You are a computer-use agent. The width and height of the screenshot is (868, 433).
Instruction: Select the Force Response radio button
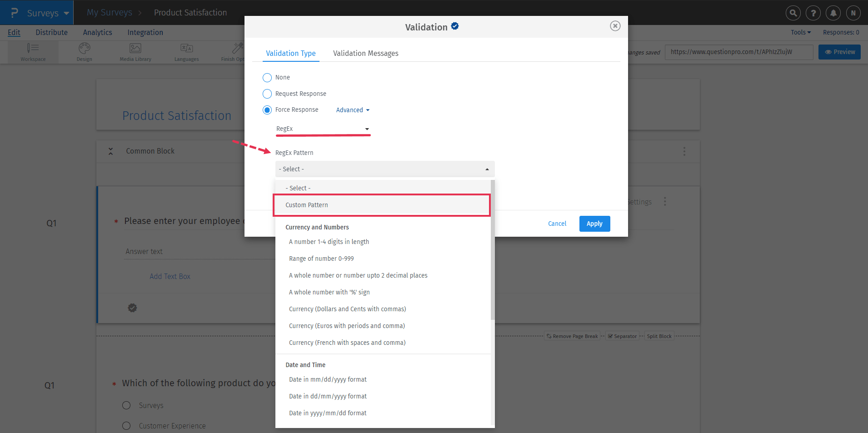(x=267, y=110)
